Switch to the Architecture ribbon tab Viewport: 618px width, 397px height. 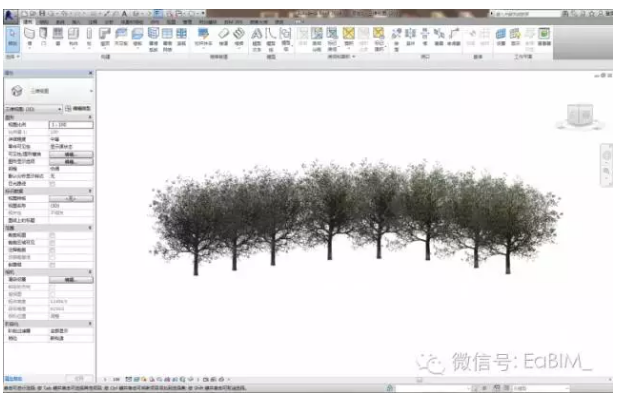click(x=28, y=22)
